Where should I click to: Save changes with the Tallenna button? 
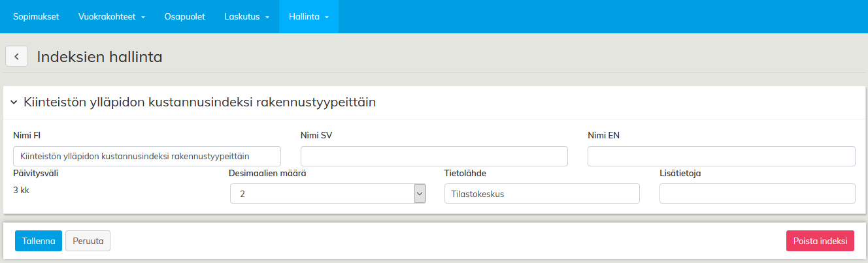point(39,241)
